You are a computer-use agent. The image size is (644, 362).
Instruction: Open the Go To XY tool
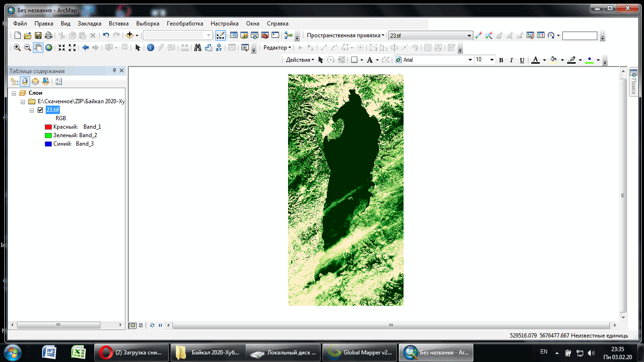point(218,47)
